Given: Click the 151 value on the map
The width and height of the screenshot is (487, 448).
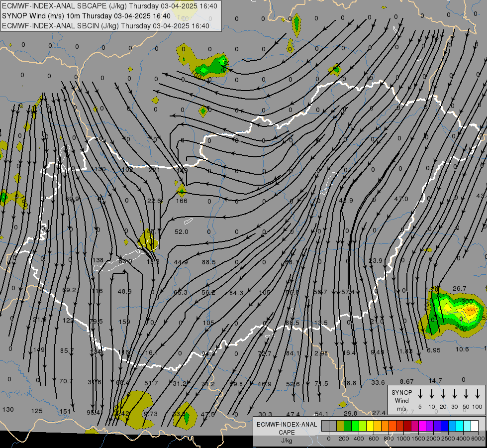Looking at the screenshot, I should coord(65,412).
